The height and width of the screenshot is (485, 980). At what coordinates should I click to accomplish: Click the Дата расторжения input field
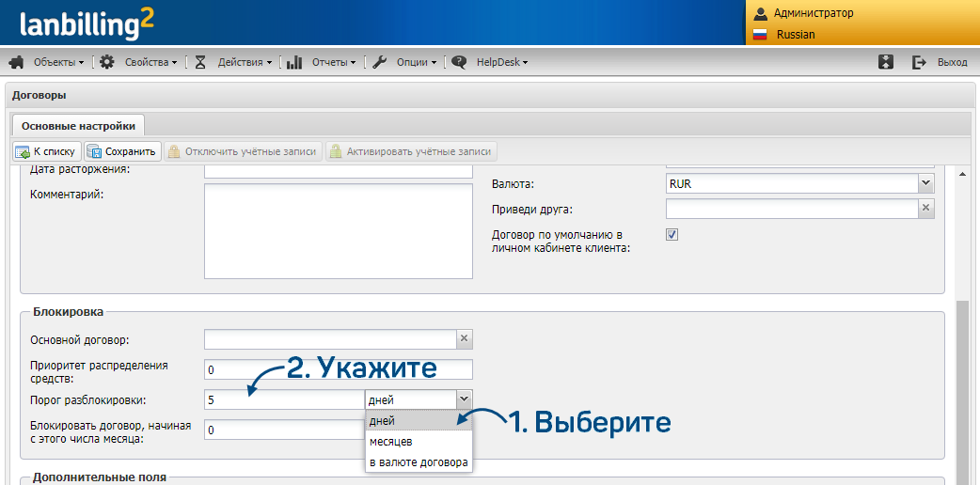coord(339,172)
